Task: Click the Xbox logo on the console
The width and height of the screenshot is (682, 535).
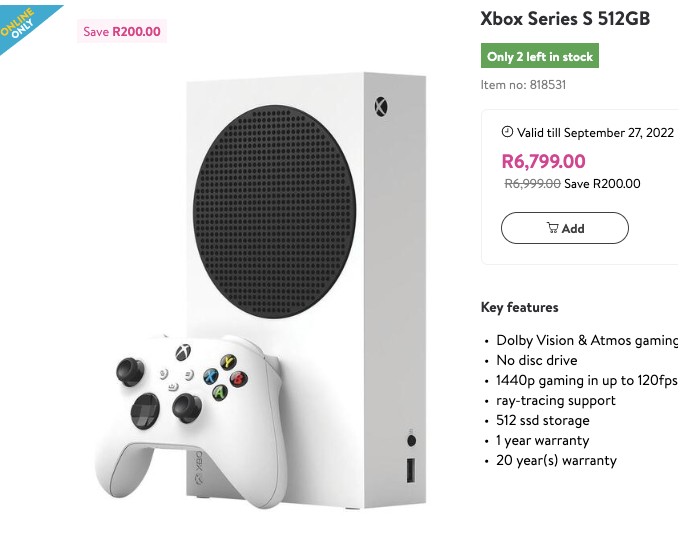Action: click(x=381, y=106)
